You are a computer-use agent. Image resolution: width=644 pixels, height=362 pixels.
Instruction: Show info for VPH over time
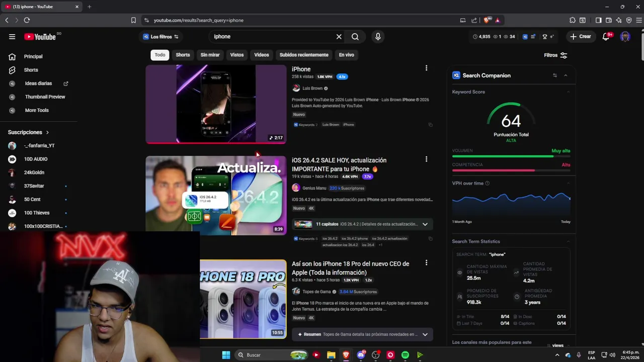(x=488, y=184)
